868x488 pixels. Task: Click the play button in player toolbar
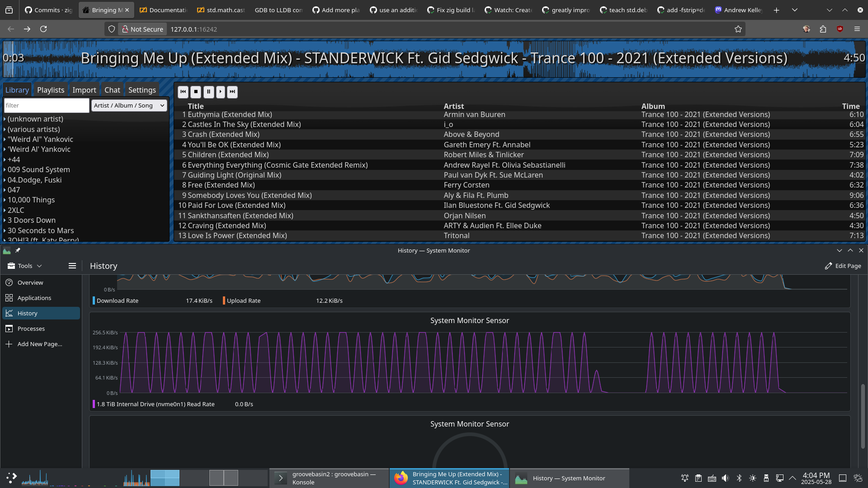[220, 92]
